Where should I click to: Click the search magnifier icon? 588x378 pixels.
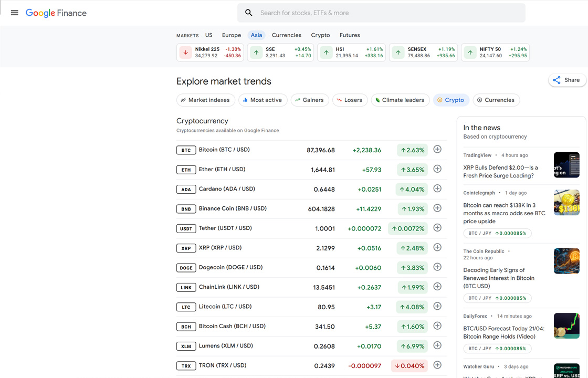(249, 13)
